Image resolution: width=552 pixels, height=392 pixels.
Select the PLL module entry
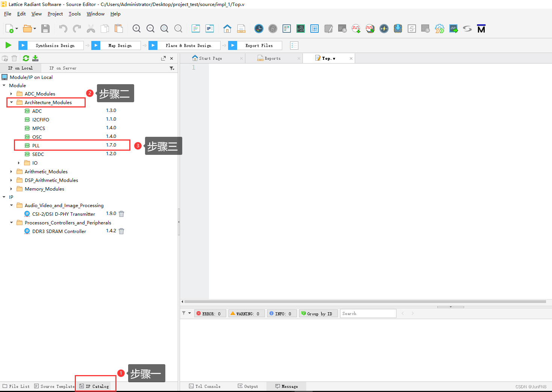72,145
